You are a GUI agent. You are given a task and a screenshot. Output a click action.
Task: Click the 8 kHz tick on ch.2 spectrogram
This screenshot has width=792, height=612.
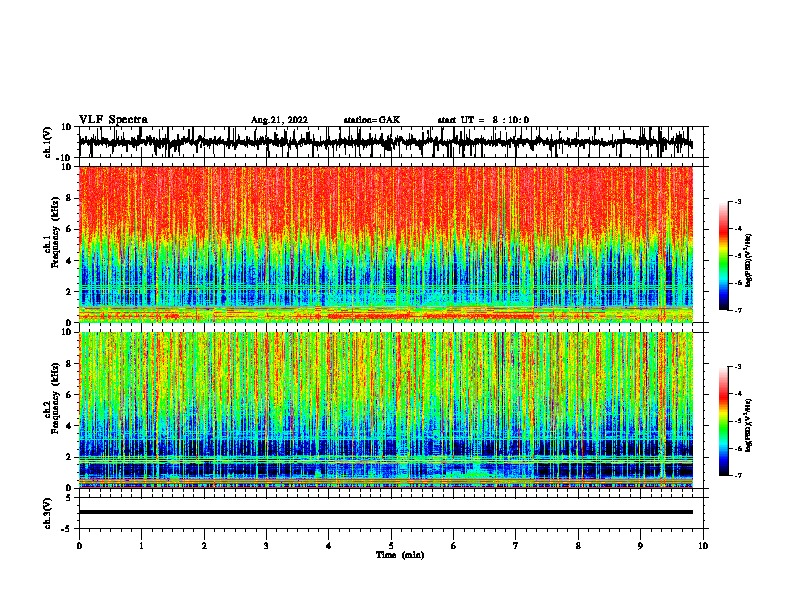pyautogui.click(x=69, y=364)
